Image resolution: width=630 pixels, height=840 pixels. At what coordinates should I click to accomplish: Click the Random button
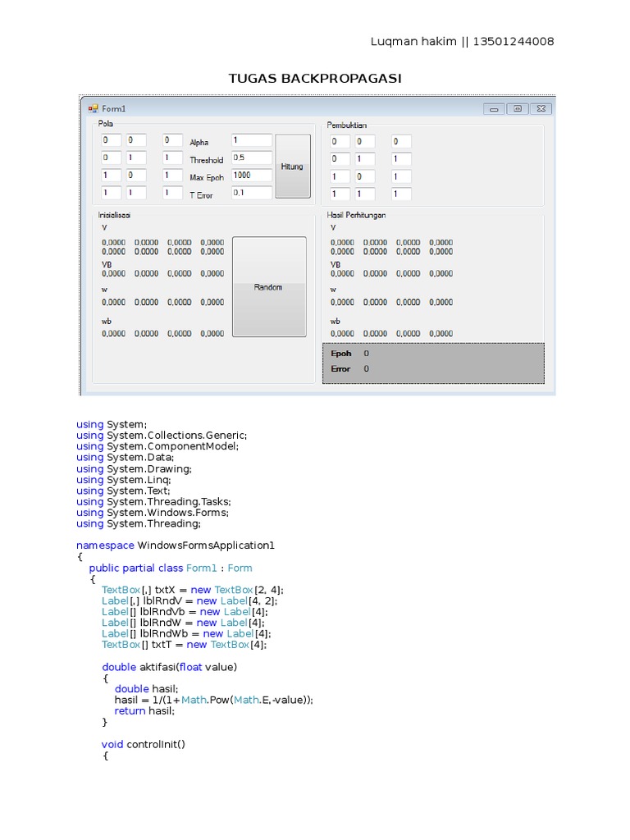coord(269,287)
